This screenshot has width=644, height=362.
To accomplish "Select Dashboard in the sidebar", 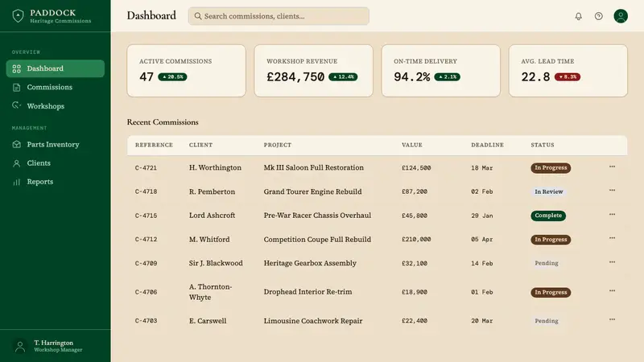I will 55,68.
